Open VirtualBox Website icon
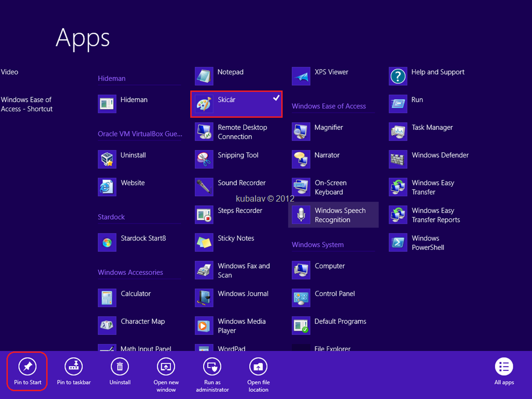Image resolution: width=532 pixels, height=399 pixels. tap(107, 187)
